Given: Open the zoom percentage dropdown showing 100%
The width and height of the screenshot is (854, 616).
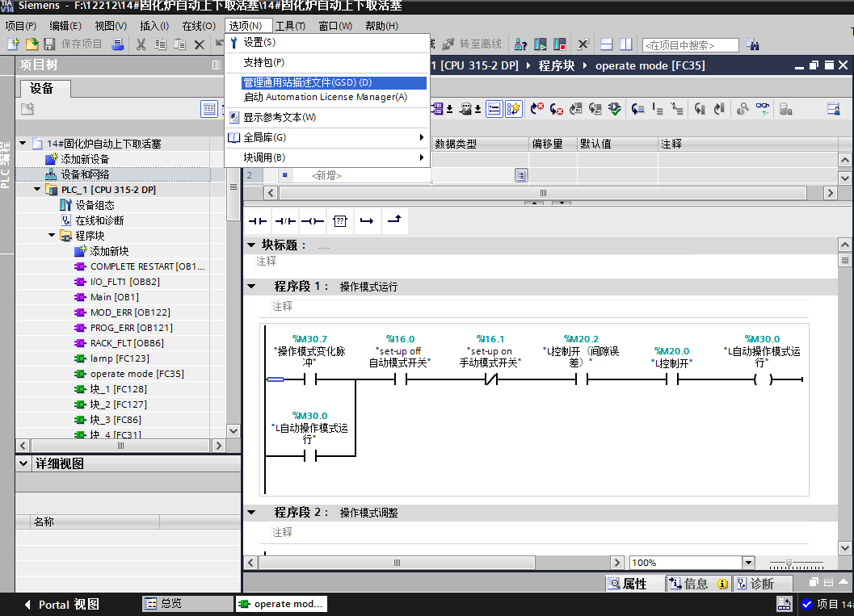Looking at the screenshot, I should pos(747,562).
